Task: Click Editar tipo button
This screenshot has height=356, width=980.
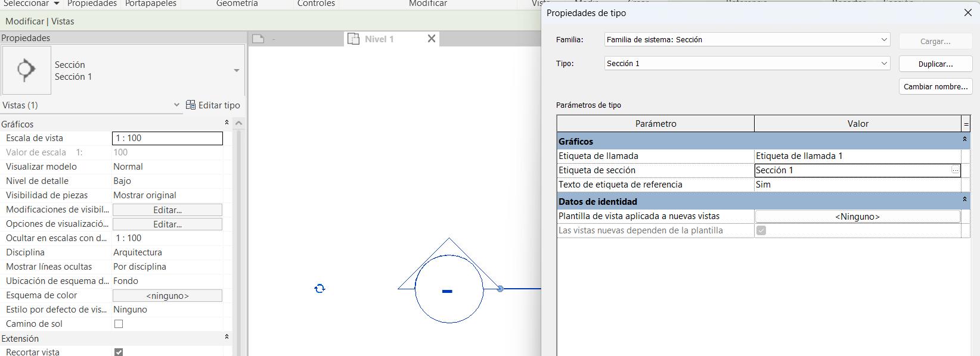Action: pyautogui.click(x=213, y=105)
